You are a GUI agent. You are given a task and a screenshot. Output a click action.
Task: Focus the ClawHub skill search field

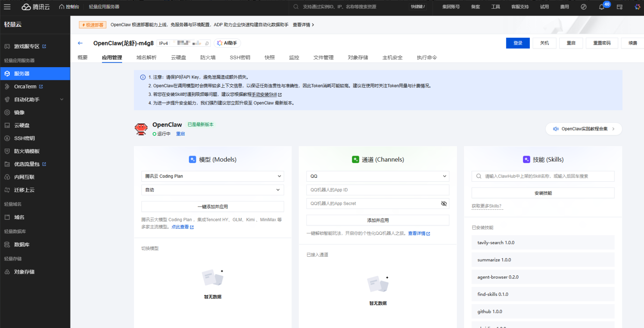pos(543,176)
